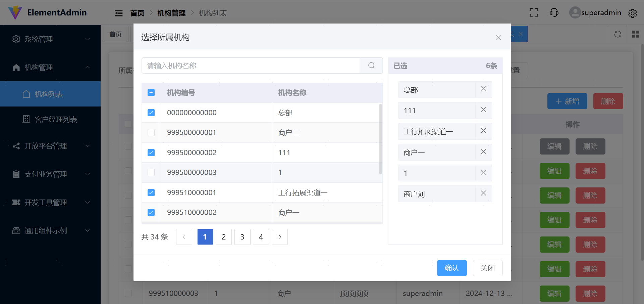Click the ElementAdmin logo icon
Image resolution: width=644 pixels, height=304 pixels.
pos(15,12)
